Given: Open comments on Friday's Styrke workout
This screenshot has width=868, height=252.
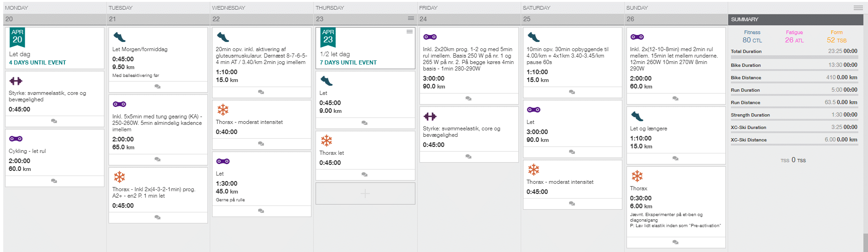Looking at the screenshot, I should tap(468, 157).
